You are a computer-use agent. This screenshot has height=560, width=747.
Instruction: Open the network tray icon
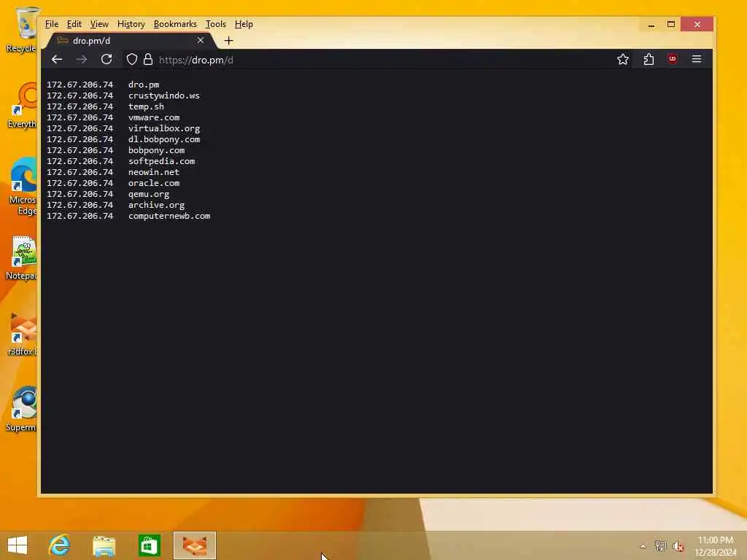click(660, 546)
